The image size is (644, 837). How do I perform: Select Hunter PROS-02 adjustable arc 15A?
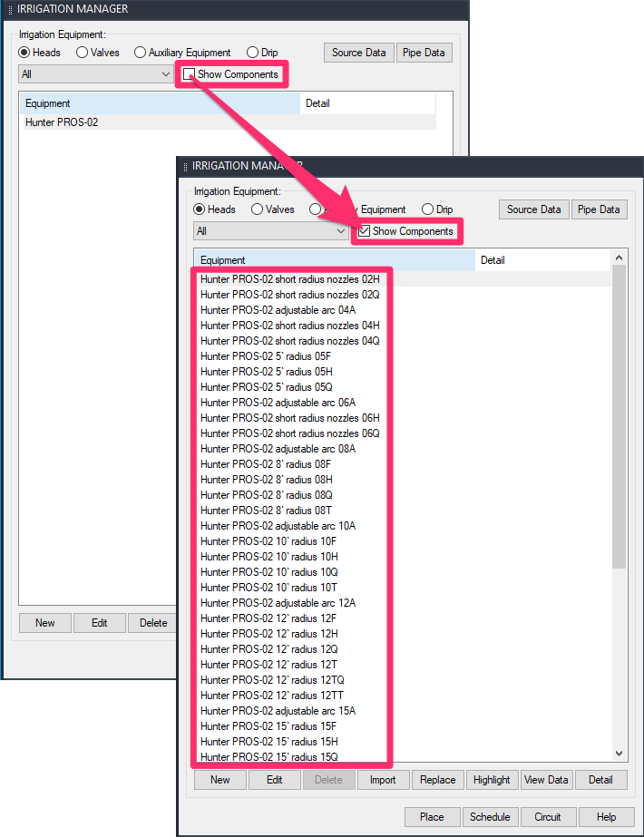[x=278, y=711]
